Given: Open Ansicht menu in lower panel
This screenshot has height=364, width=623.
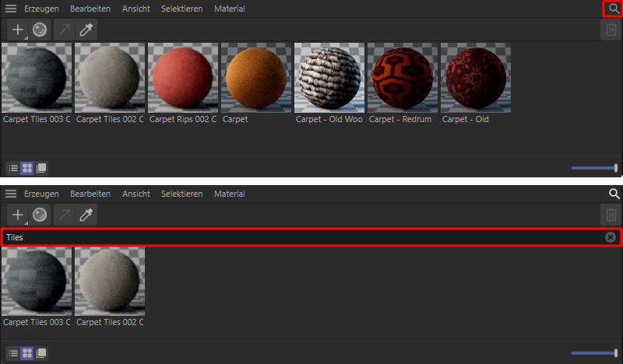Looking at the screenshot, I should coord(136,194).
